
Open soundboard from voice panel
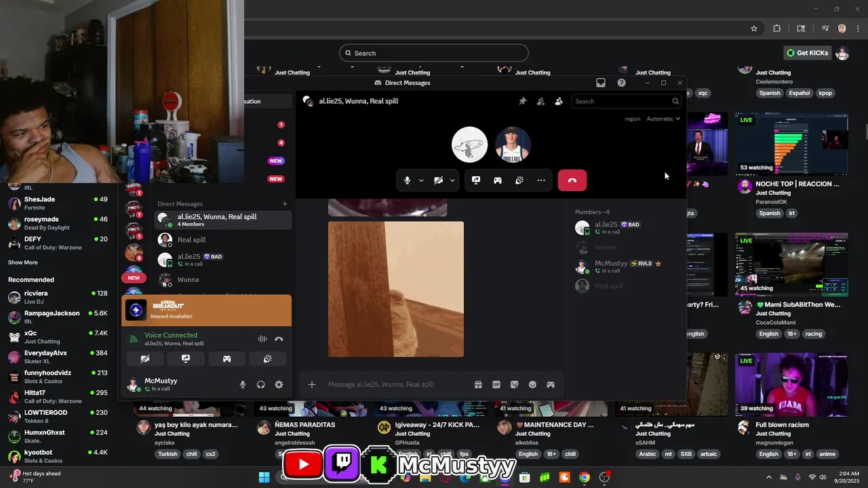[268, 359]
